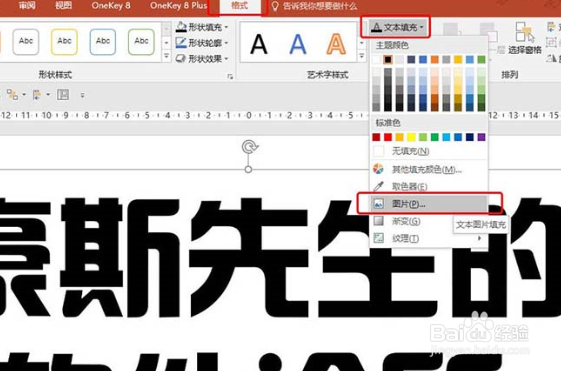Click the text fill letter A icon
561x371 pixels.
tap(376, 28)
